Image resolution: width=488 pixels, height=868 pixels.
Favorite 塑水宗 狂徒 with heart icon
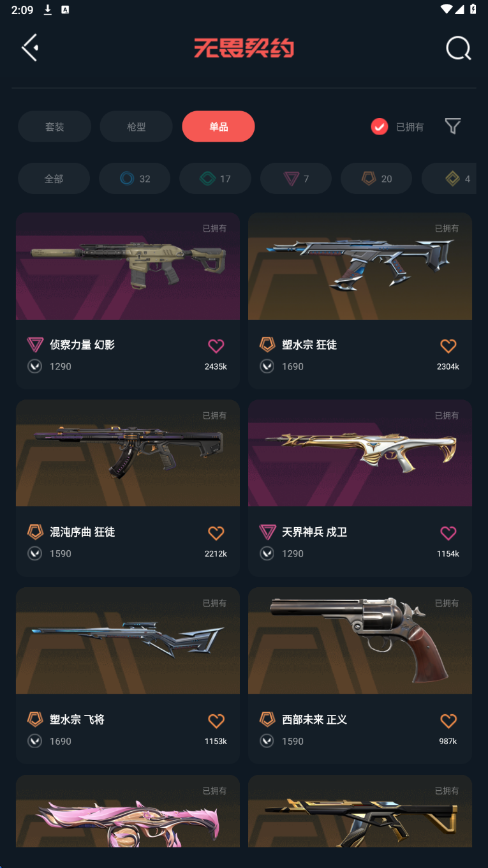coord(448,346)
